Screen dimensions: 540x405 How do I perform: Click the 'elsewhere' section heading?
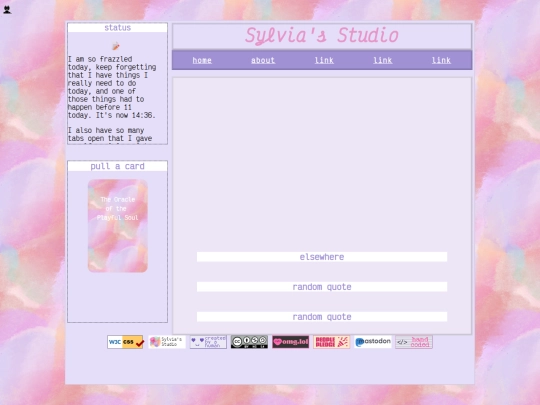pyautogui.click(x=322, y=257)
